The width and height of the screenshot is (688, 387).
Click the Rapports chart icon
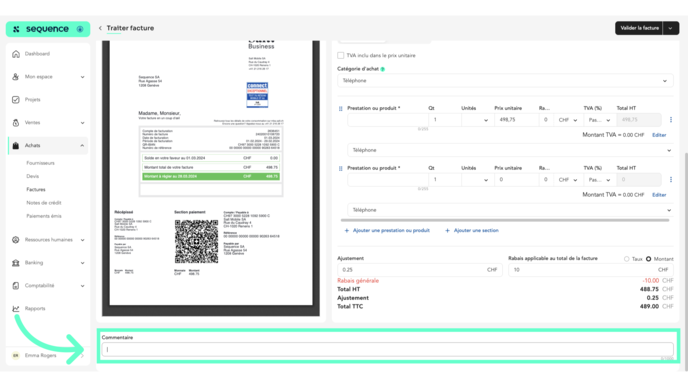pyautogui.click(x=16, y=308)
